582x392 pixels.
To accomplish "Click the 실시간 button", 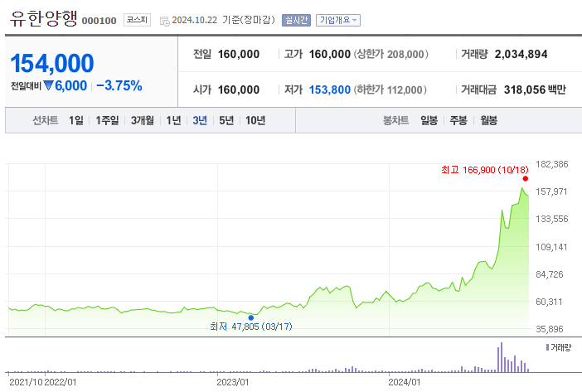I will pos(296,20).
